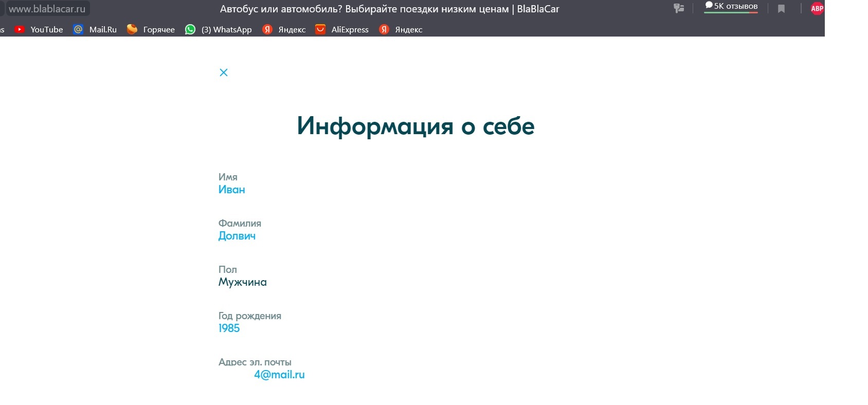Edit the surname Долвич
868x405 pixels.
tap(237, 236)
